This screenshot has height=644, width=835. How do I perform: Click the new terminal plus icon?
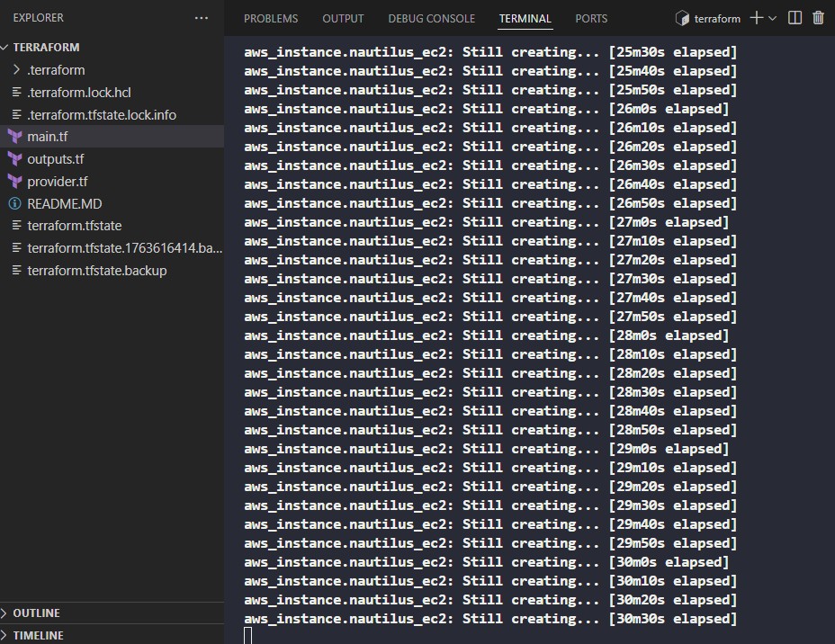pos(756,18)
